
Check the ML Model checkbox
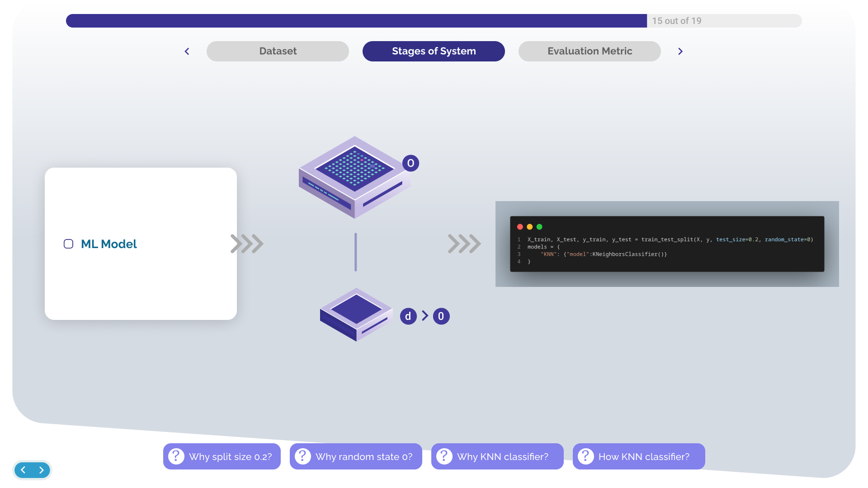[68, 244]
